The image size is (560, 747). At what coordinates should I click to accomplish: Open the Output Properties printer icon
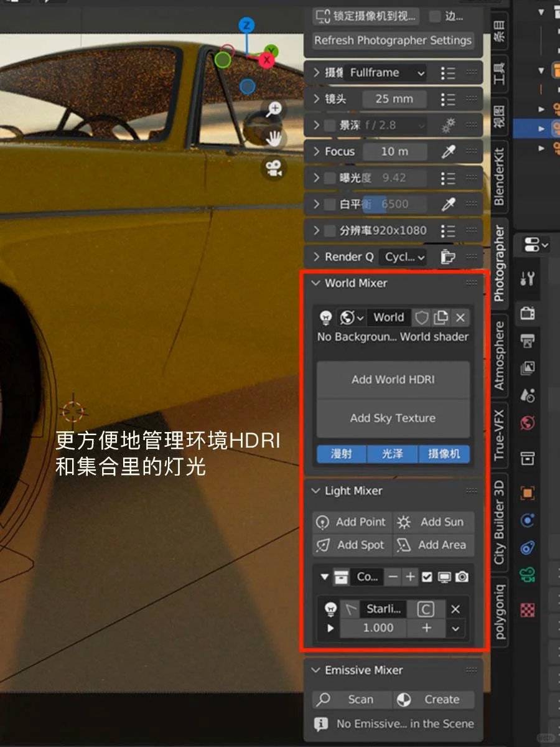coord(528,339)
